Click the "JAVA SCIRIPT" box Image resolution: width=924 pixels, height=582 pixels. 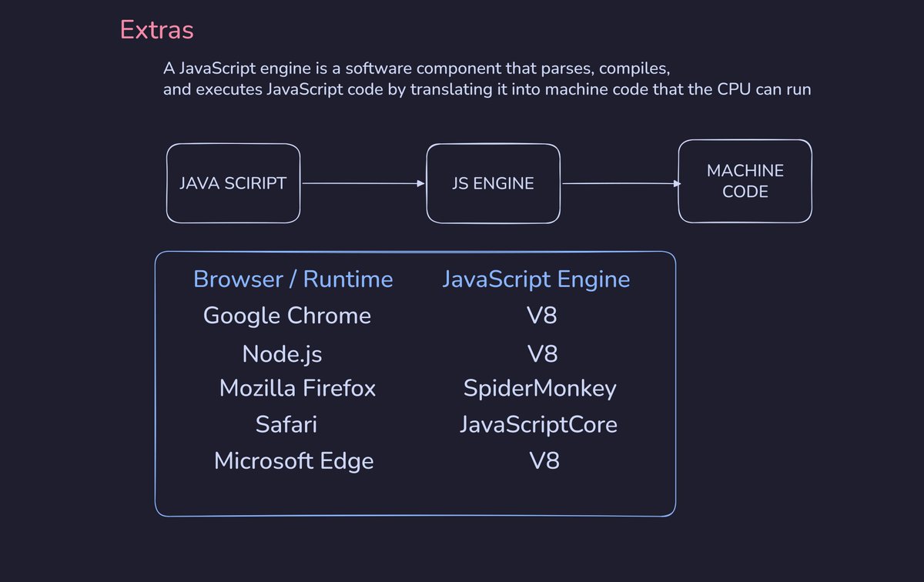233,183
